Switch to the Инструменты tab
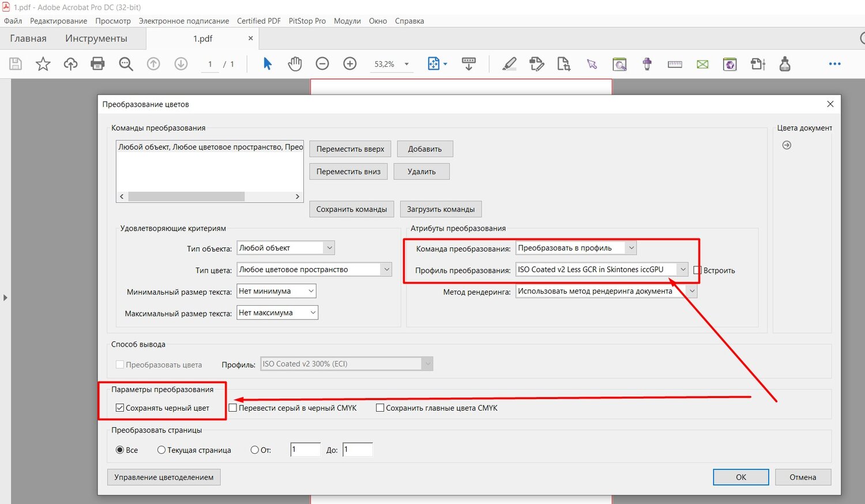This screenshot has width=865, height=504. click(x=96, y=39)
